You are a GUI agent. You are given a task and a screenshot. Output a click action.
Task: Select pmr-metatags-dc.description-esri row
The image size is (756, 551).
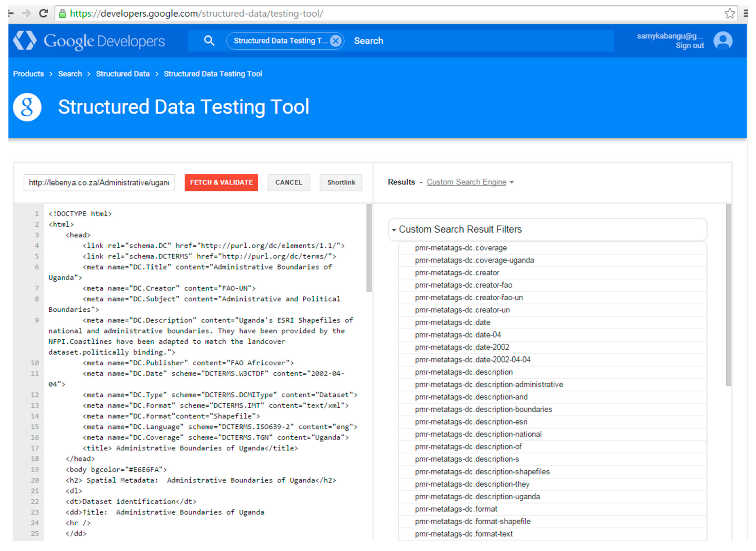(x=552, y=422)
